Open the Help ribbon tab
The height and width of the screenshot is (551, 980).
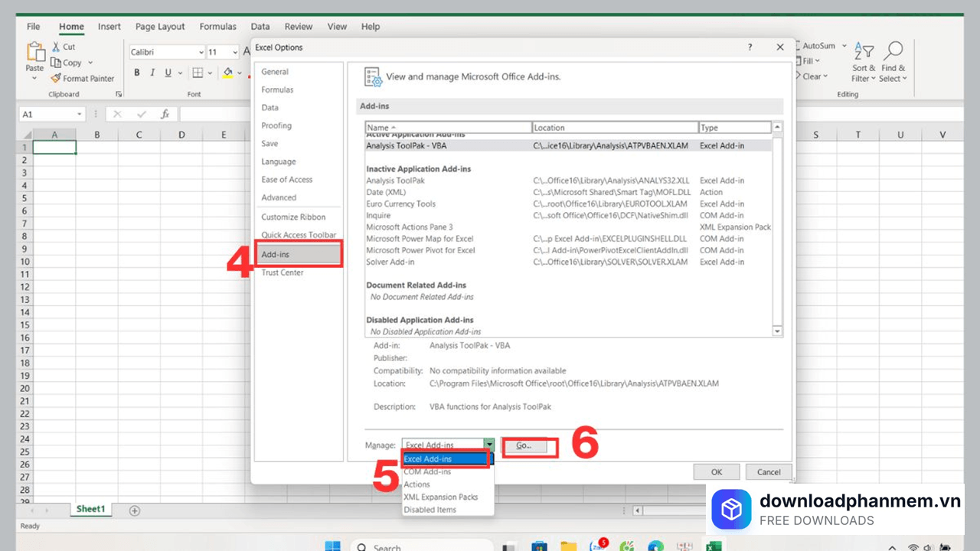[x=371, y=26]
